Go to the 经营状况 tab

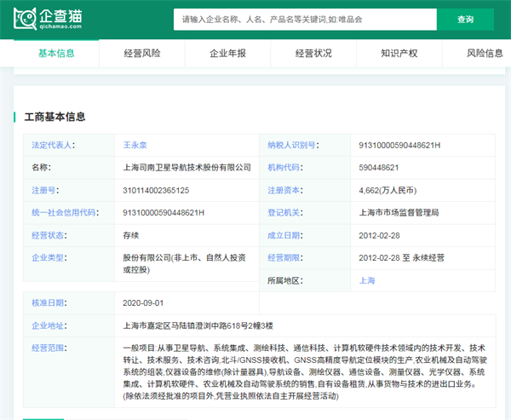tap(313, 53)
